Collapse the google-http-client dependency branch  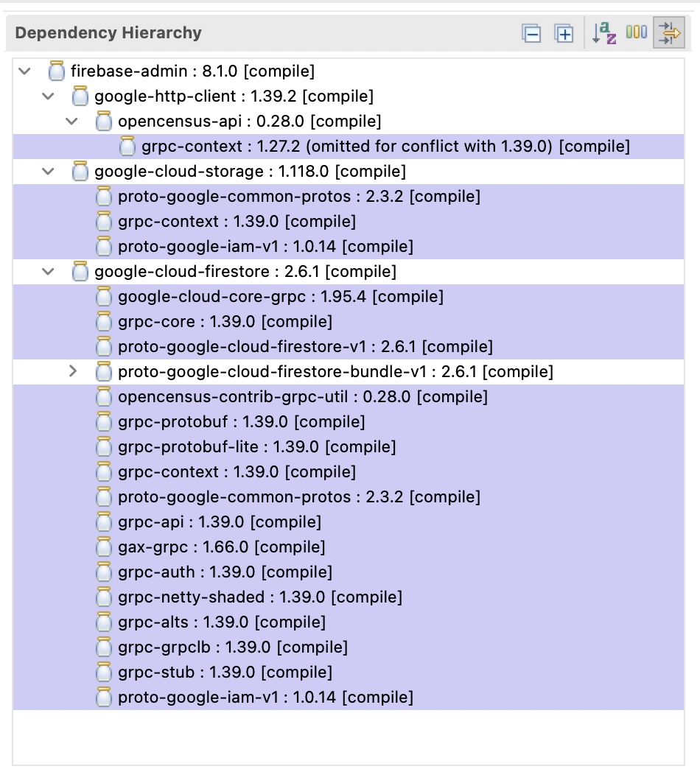pos(48,96)
